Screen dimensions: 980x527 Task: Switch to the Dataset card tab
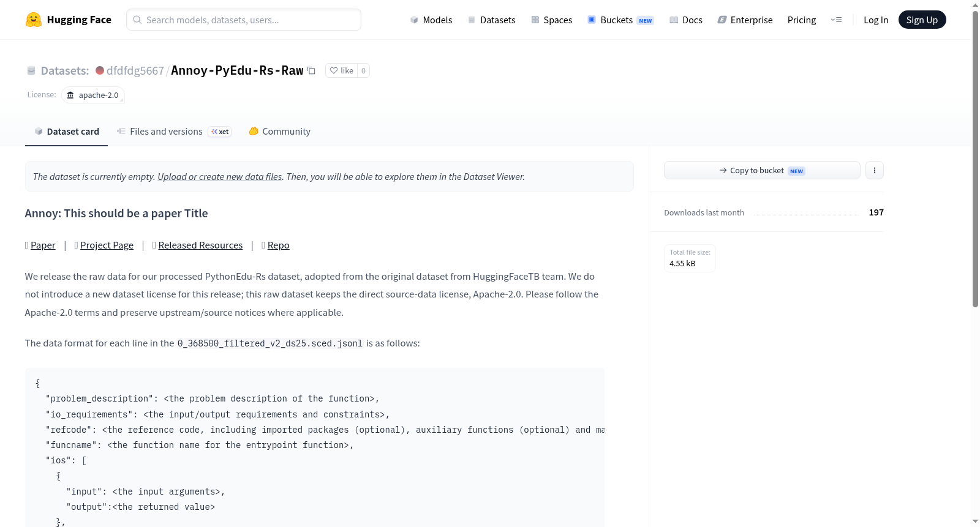67,132
